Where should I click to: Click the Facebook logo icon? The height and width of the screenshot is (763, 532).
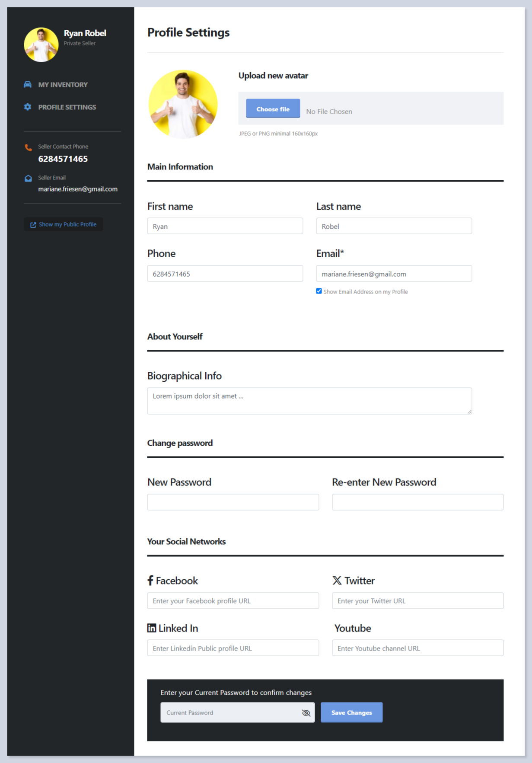tap(150, 580)
